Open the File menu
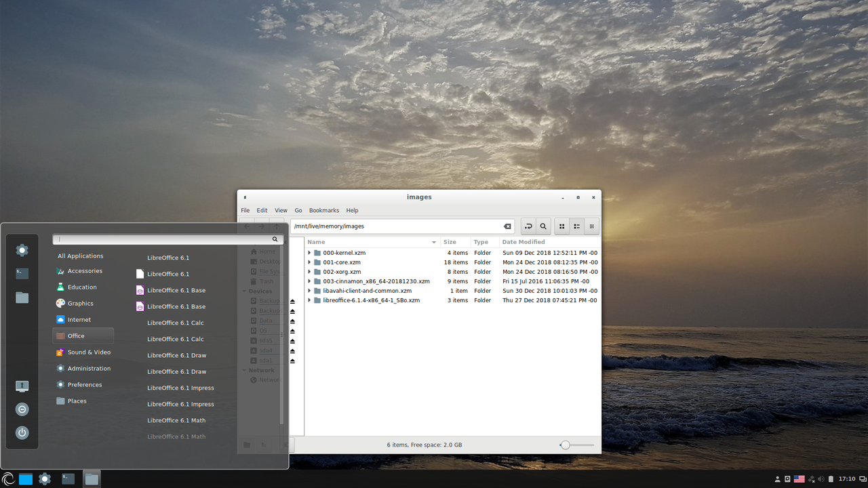The height and width of the screenshot is (488, 868). pyautogui.click(x=245, y=210)
